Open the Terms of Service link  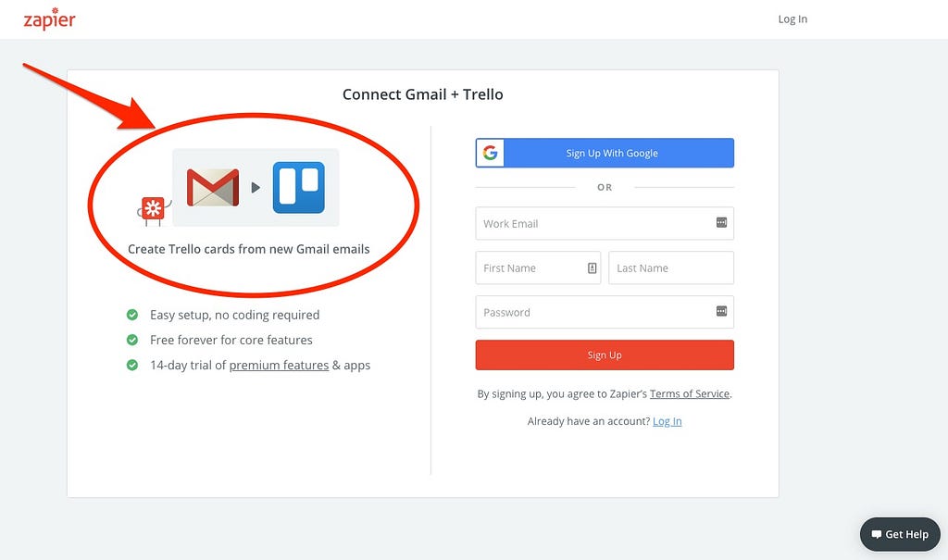coord(690,393)
